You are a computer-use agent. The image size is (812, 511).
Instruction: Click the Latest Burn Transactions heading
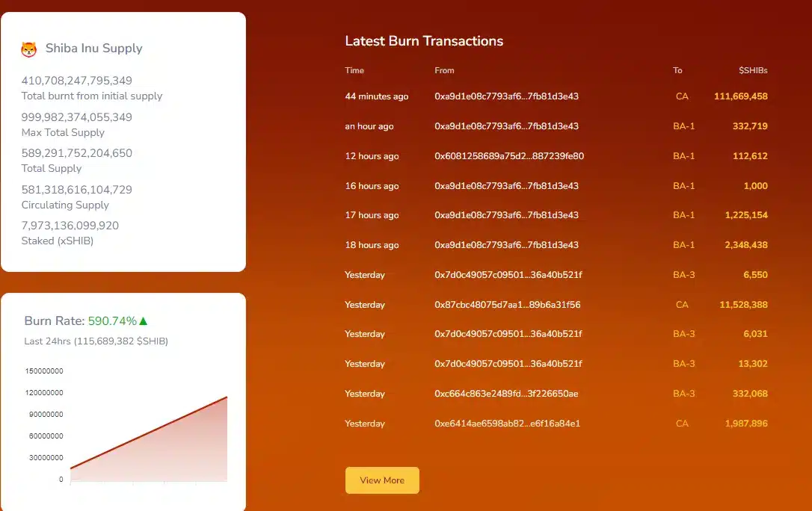(x=424, y=41)
